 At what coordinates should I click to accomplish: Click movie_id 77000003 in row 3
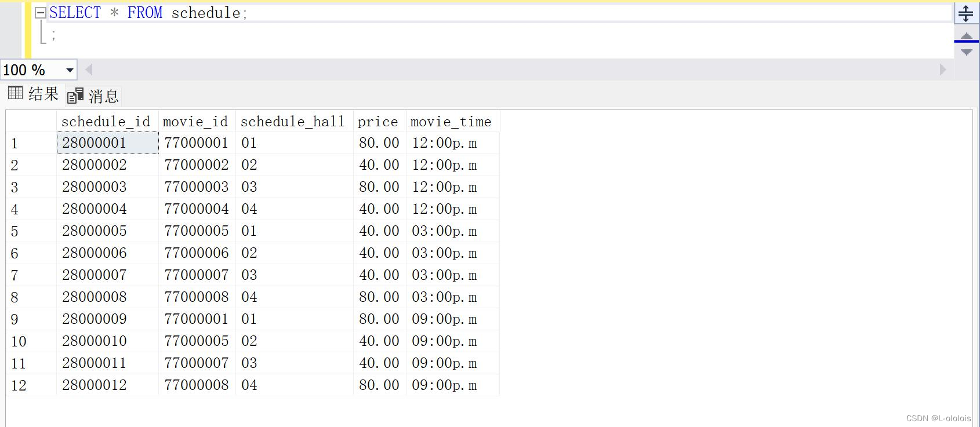click(x=197, y=187)
